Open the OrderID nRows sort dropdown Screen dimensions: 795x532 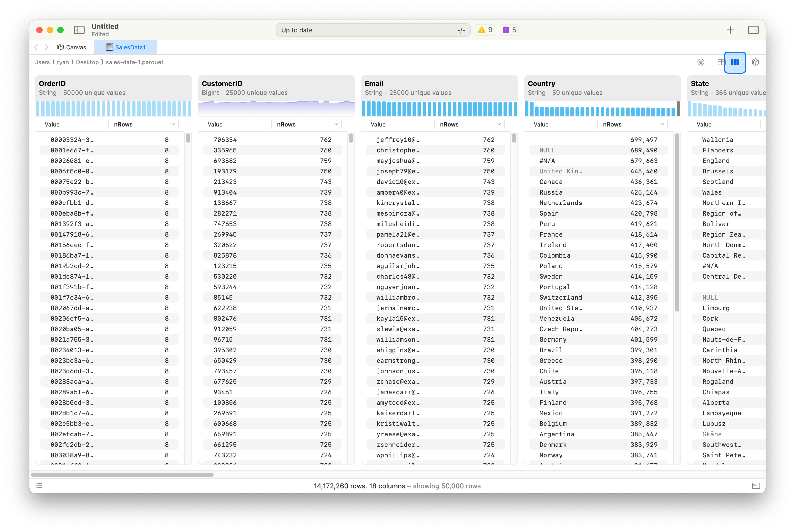click(173, 125)
